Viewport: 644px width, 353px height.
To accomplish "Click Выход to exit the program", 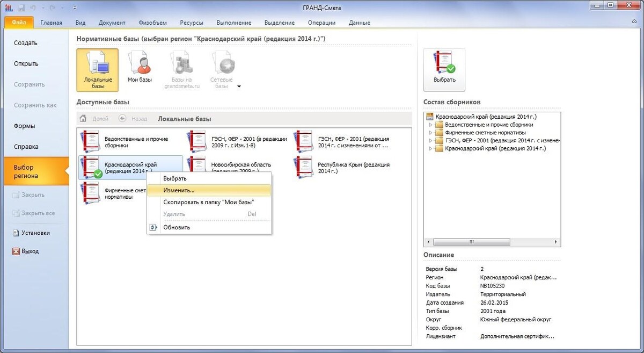I will coord(25,251).
